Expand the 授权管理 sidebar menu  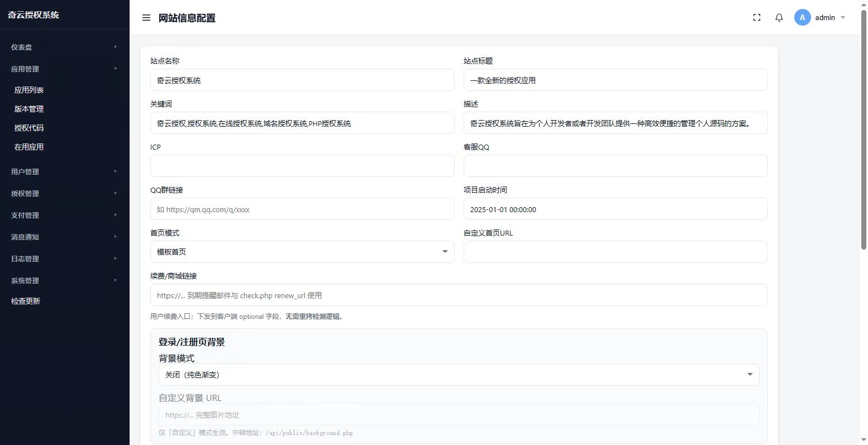click(x=65, y=194)
